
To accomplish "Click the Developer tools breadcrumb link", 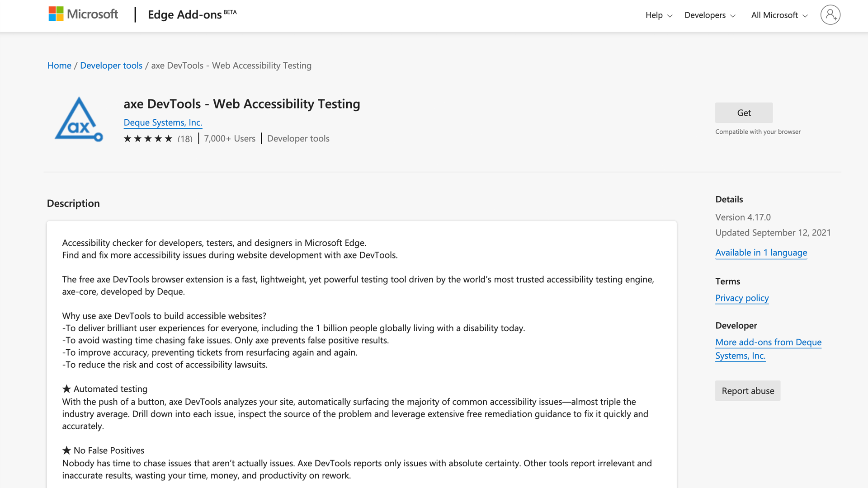I will tap(112, 65).
